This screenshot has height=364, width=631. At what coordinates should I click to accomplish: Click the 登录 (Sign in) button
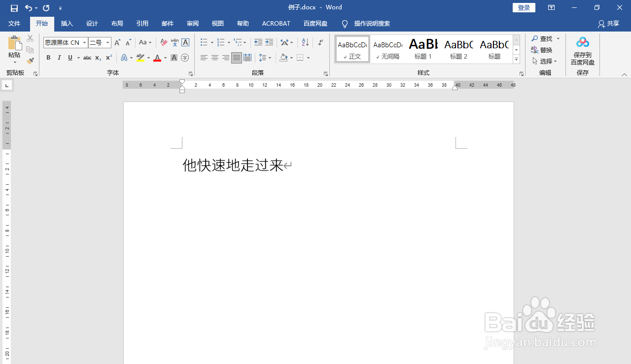point(524,8)
